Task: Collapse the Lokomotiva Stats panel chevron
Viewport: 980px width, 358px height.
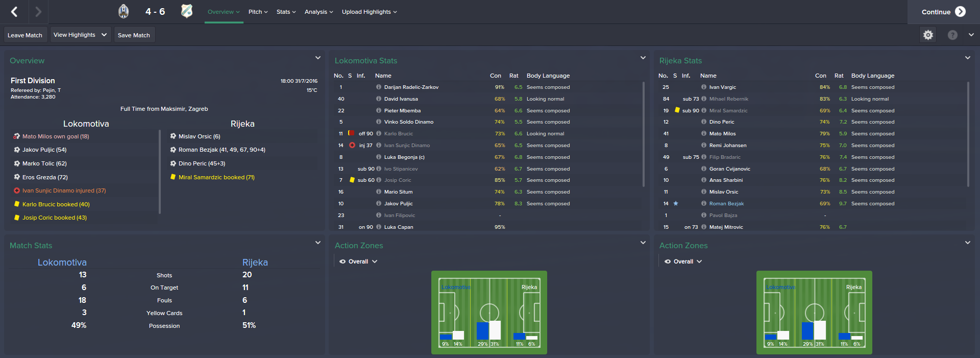Action: coord(643,58)
